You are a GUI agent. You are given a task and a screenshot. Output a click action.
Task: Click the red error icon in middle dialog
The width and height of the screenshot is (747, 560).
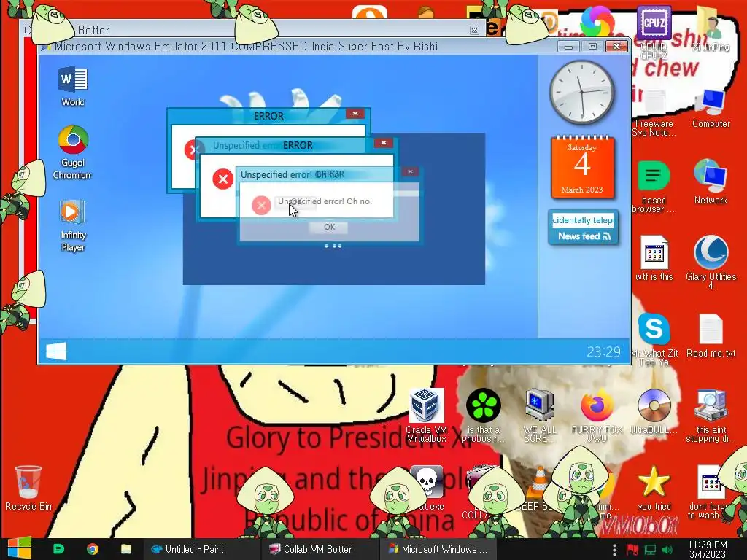point(222,179)
